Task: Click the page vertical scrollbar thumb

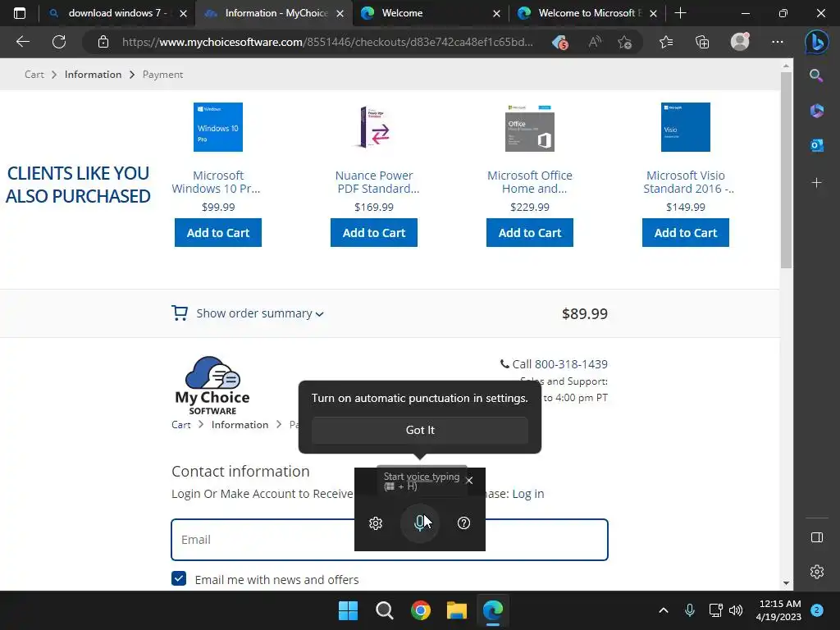Action: [786, 171]
